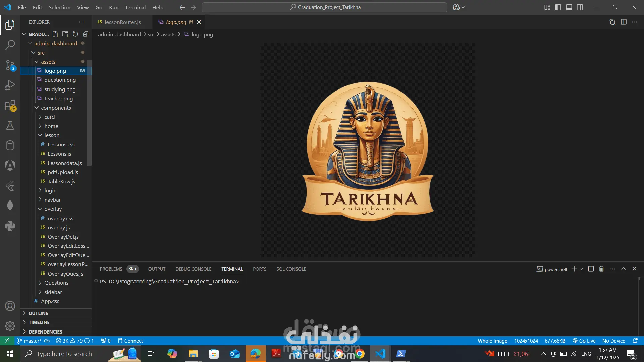The image size is (644, 362).
Task: Open Explorer views and more actions menu
Action: [82, 22]
